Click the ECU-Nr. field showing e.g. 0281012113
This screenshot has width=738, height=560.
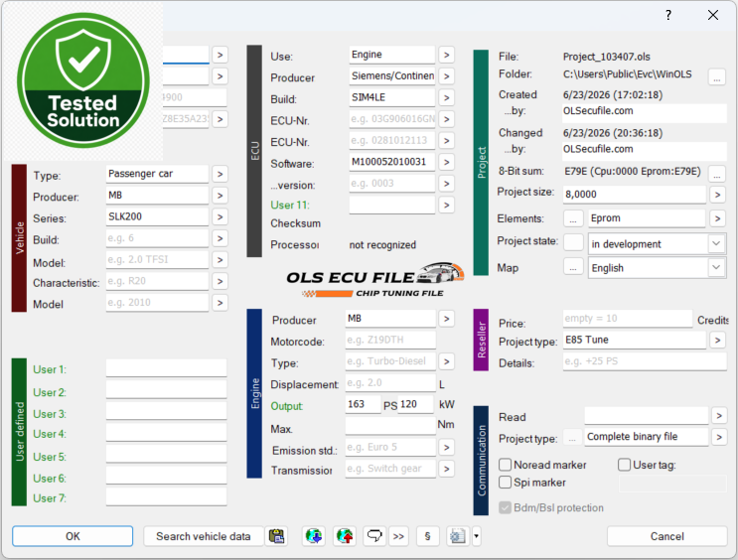coord(391,141)
